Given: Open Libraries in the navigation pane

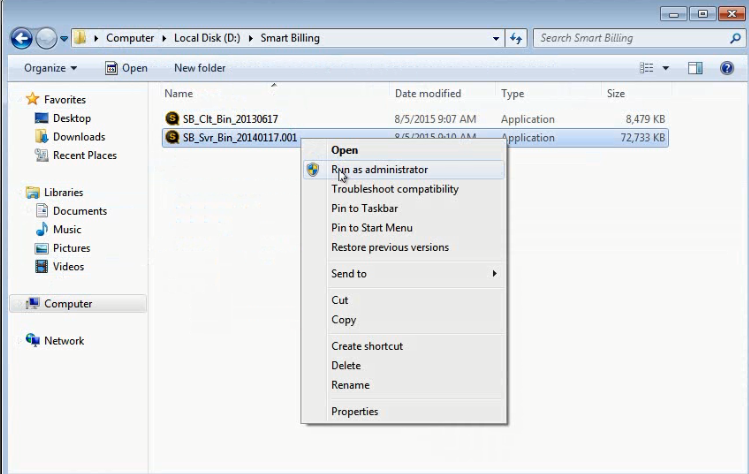Looking at the screenshot, I should point(64,192).
